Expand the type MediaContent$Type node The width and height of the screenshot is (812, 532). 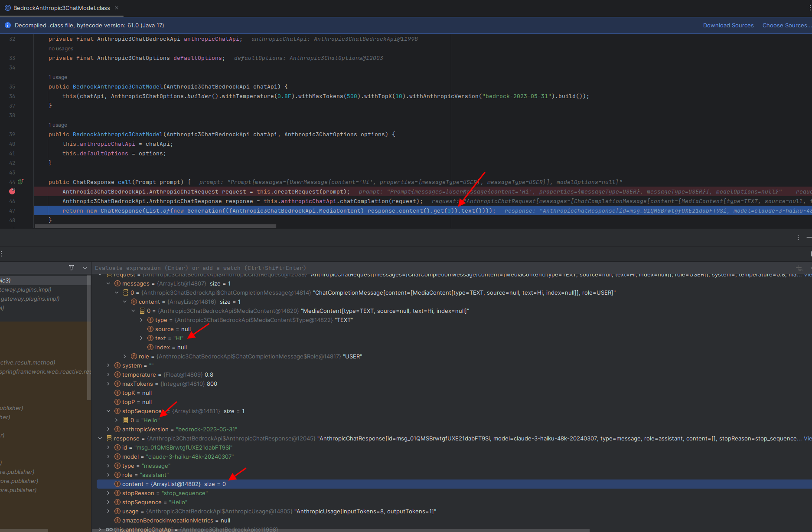pos(141,320)
